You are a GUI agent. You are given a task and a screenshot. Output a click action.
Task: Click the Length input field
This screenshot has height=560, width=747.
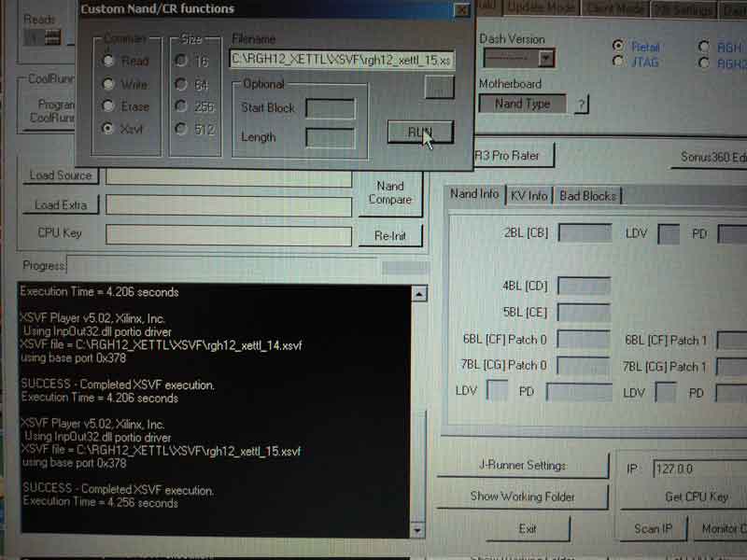coord(331,137)
